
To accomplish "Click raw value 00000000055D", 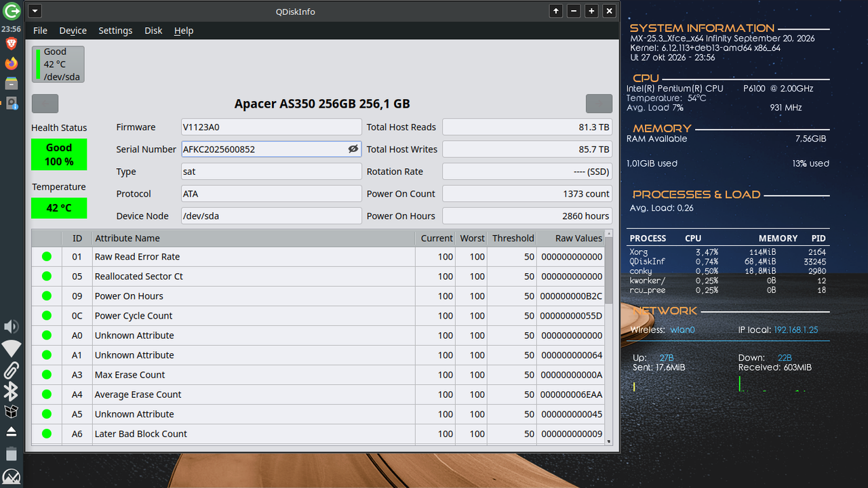I will click(571, 315).
